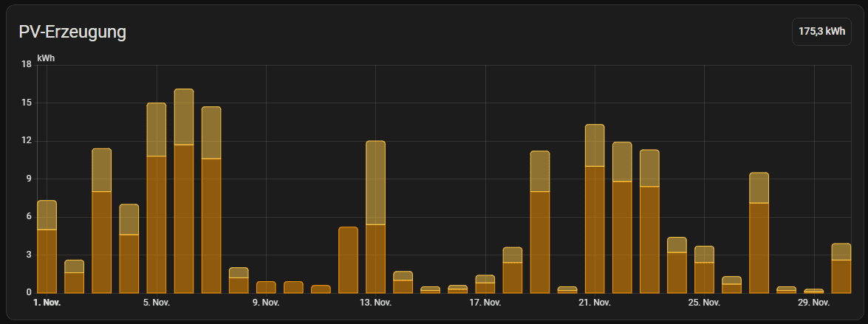This screenshot has height=324, width=868.
Task: Select the tiny bar above 29. Nov.
Action: pyautogui.click(x=814, y=291)
